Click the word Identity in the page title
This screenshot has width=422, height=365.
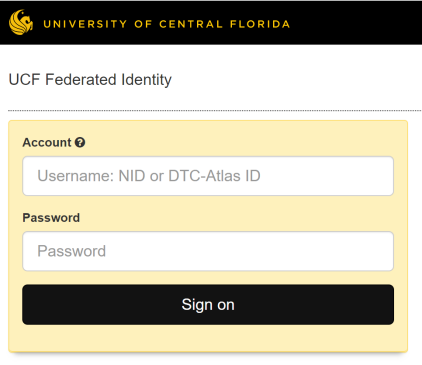coord(146,80)
